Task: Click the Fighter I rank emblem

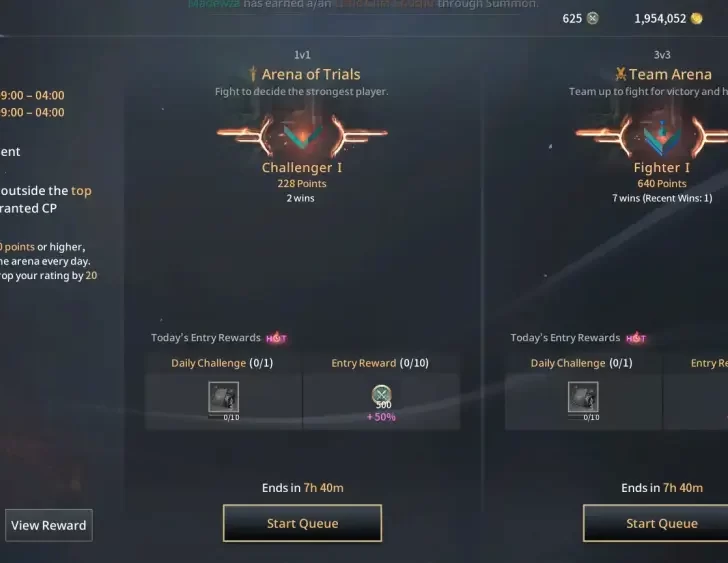Action: [x=662, y=136]
